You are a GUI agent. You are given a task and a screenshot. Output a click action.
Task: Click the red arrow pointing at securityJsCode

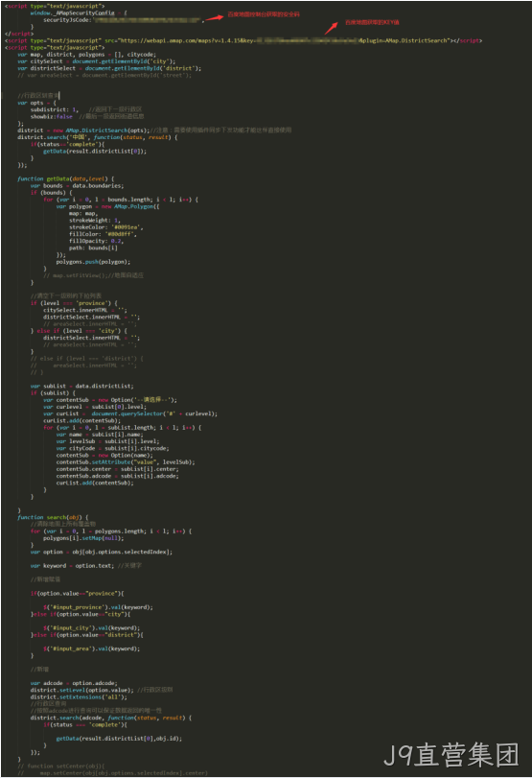click(214, 18)
